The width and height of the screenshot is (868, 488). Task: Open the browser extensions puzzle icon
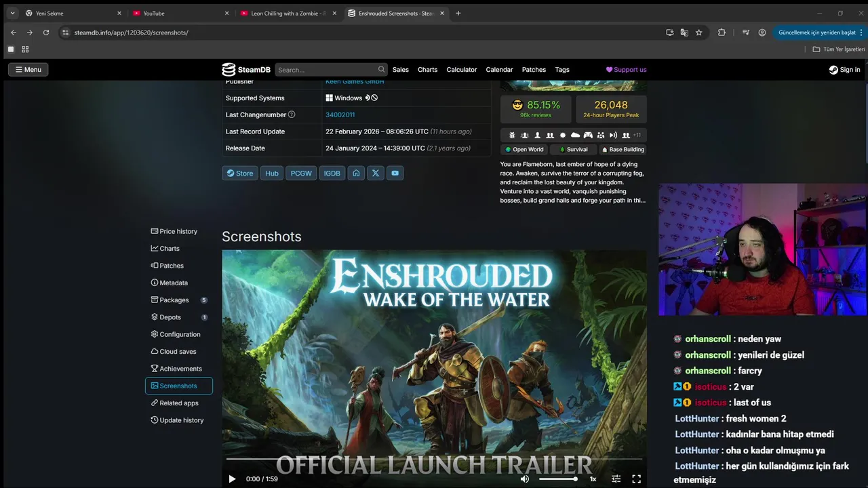722,33
